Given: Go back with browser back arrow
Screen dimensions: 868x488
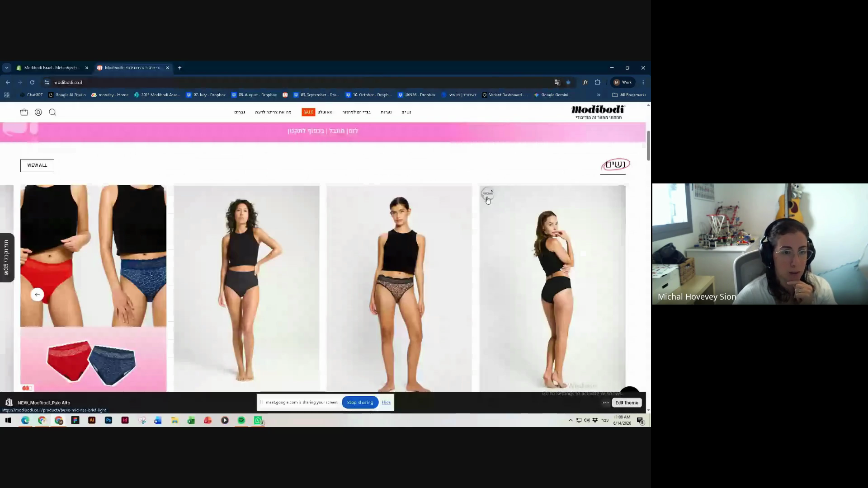Looking at the screenshot, I should pyautogui.click(x=8, y=82).
